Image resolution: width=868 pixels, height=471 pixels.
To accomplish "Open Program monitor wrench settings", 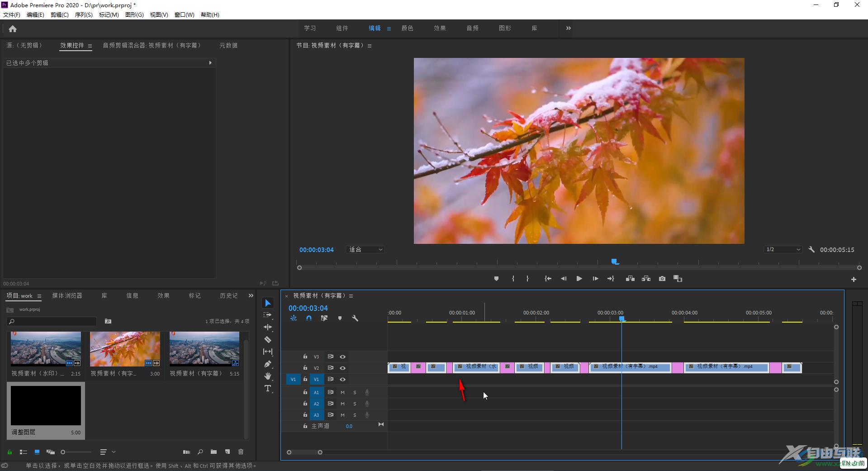I will click(811, 249).
